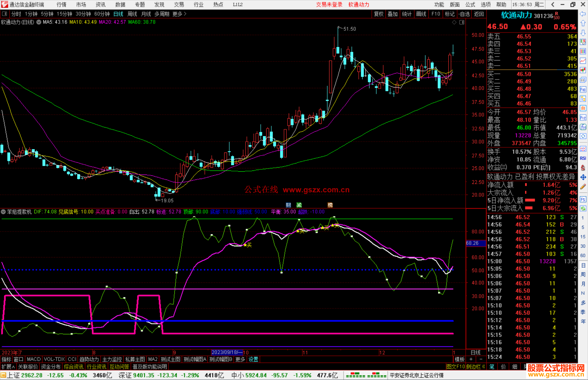Viewport: 588px width, 380px height.
Task: Open the line chart icon in sidebar
Action: [583, 61]
